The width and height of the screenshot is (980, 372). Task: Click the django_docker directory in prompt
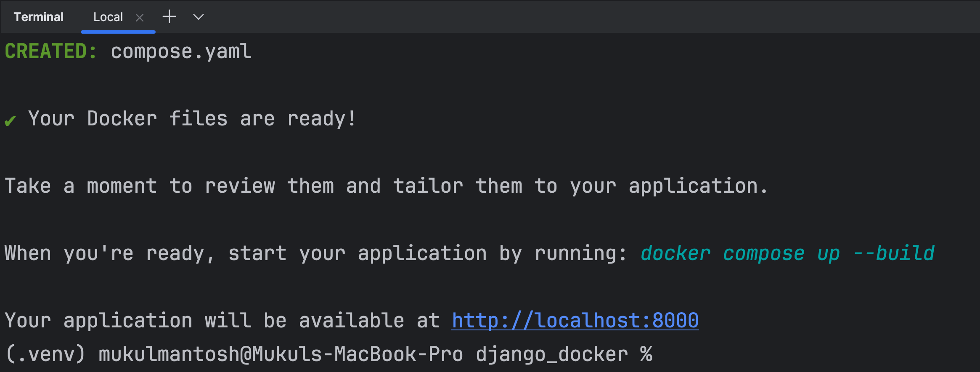click(x=551, y=354)
